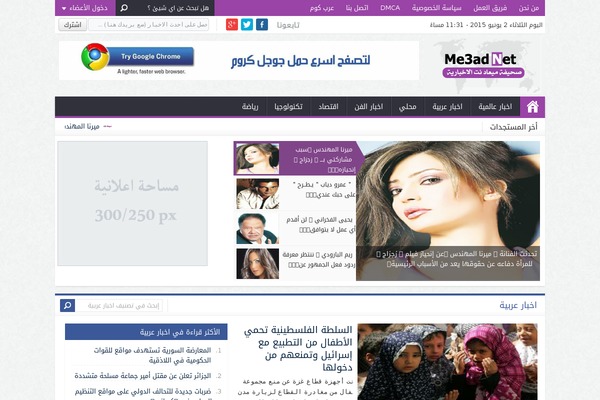Select the محلي menu item

point(408,107)
